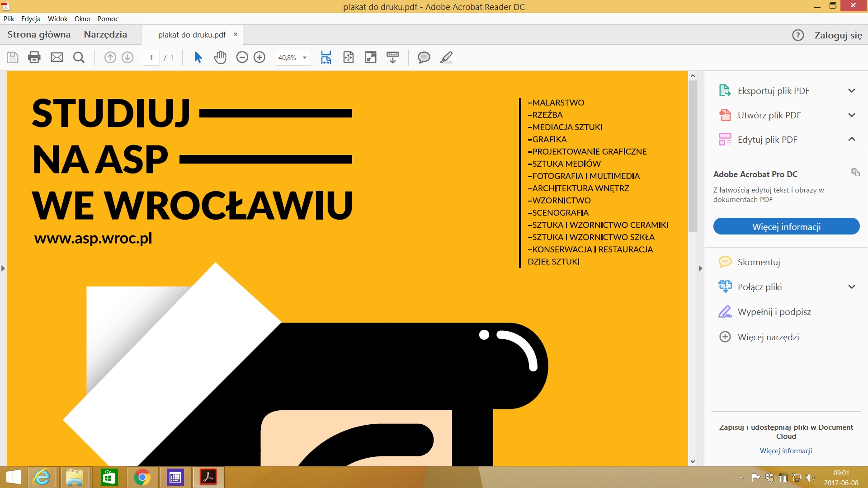Launch Internet Explorer from taskbar
Viewport: 868px width, 488px height.
pyautogui.click(x=42, y=477)
